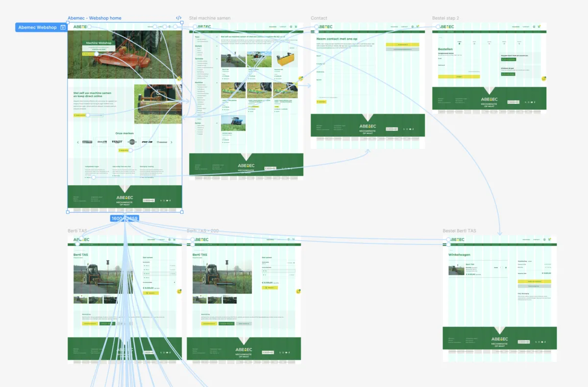Click the right arrow of the Onze merken carousel
The height and width of the screenshot is (387, 588).
pyautogui.click(x=171, y=142)
